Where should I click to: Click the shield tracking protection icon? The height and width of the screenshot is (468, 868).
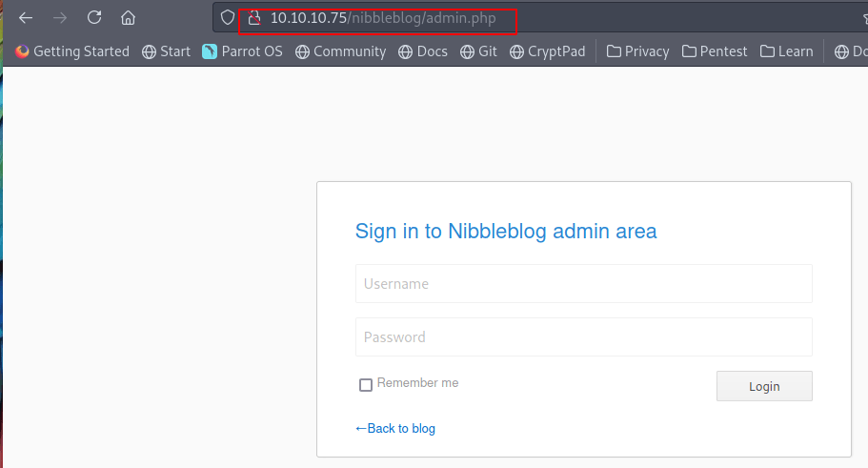point(228,18)
